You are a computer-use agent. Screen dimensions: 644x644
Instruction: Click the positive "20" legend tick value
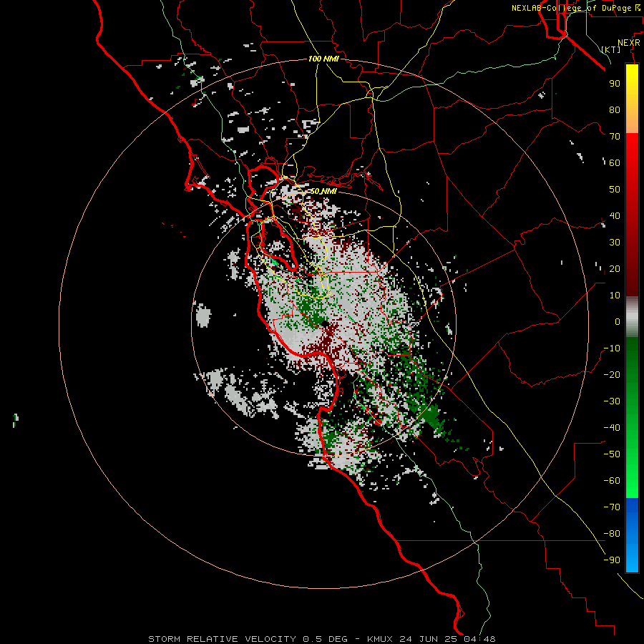point(615,268)
